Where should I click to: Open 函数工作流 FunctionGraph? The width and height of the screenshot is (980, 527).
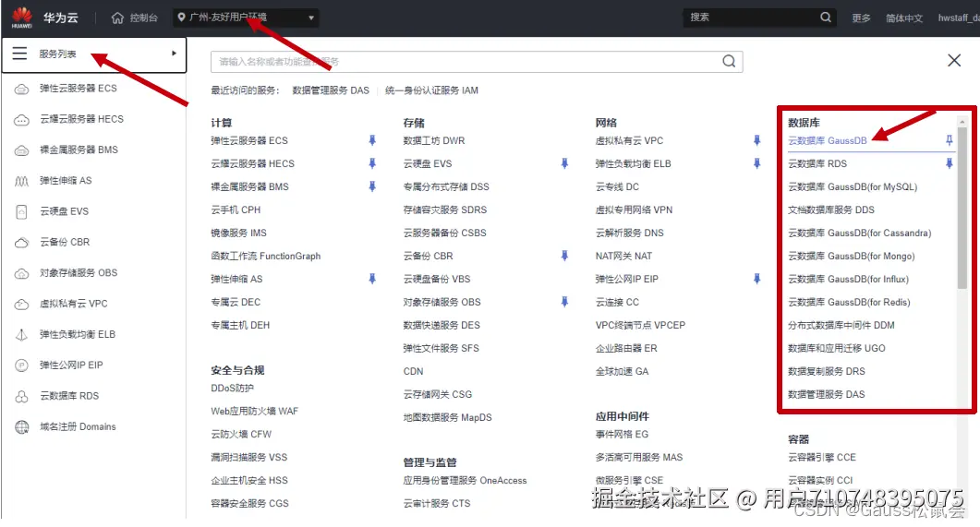(266, 256)
